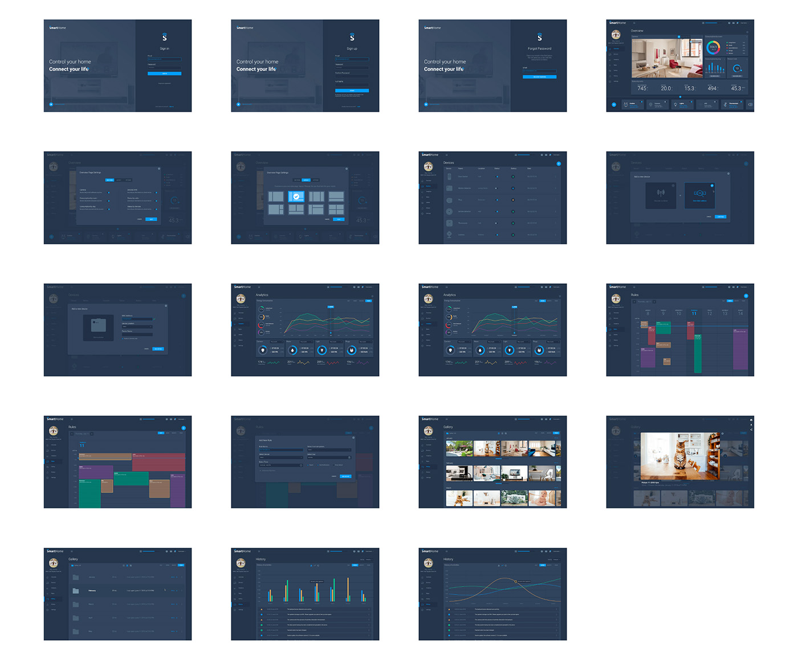This screenshot has width=798, height=672.
Task: Click the speaker icon in Overview device bar
Action: point(750,104)
